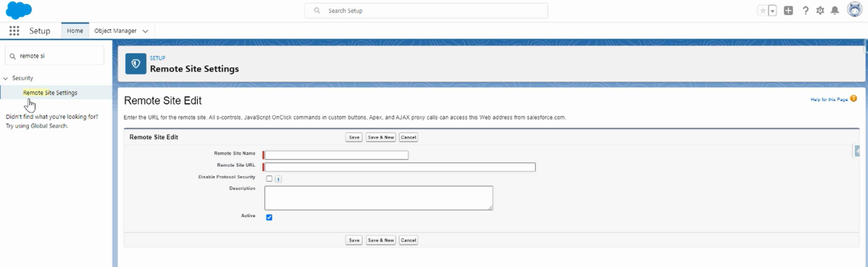Open the user profile avatar
868x267 pixels.
coord(855,10)
